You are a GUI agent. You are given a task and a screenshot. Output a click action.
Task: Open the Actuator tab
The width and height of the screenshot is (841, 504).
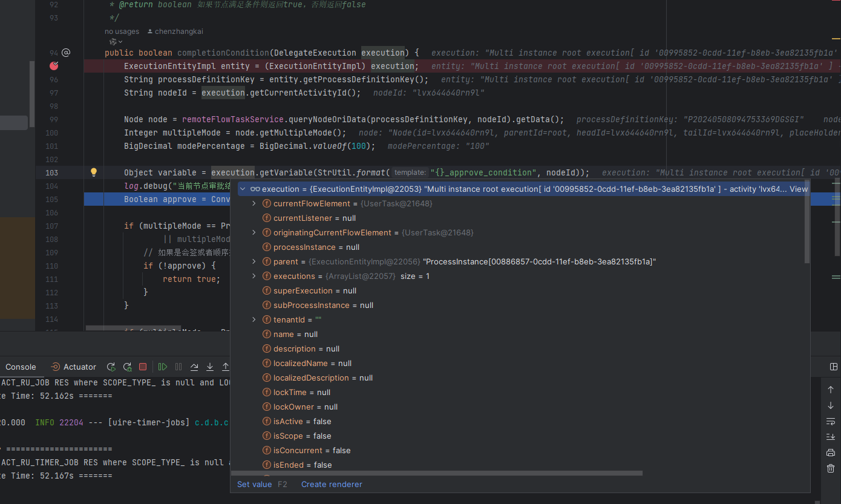click(x=79, y=367)
